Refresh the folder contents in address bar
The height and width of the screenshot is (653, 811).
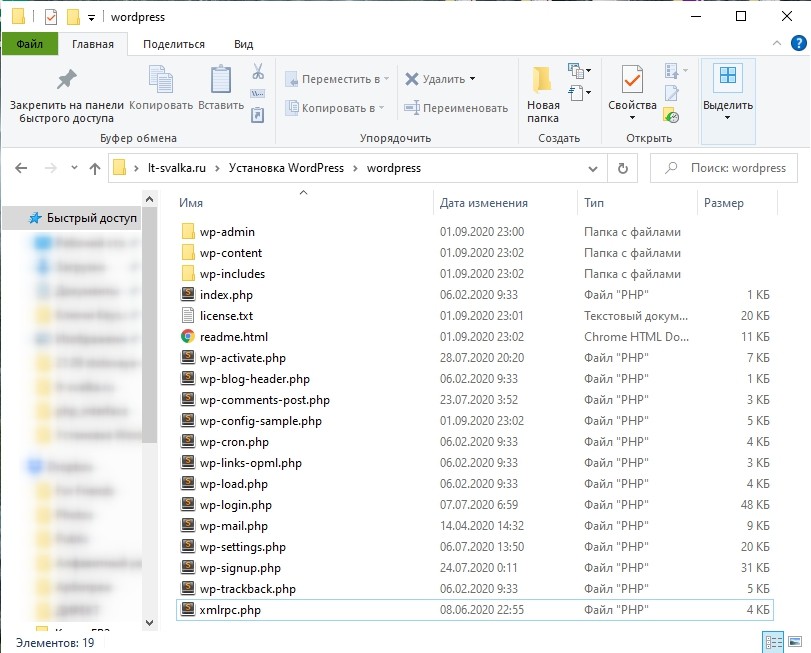pos(623,168)
